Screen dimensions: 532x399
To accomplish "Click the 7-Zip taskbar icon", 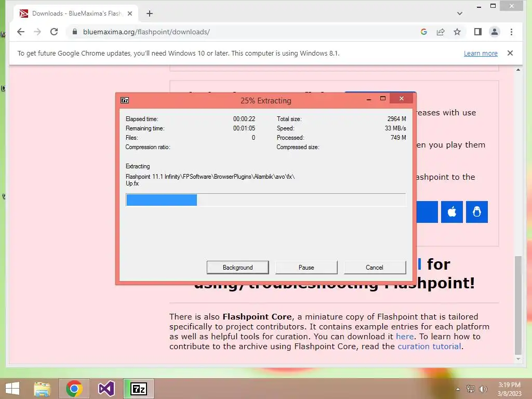I will coord(138,389).
